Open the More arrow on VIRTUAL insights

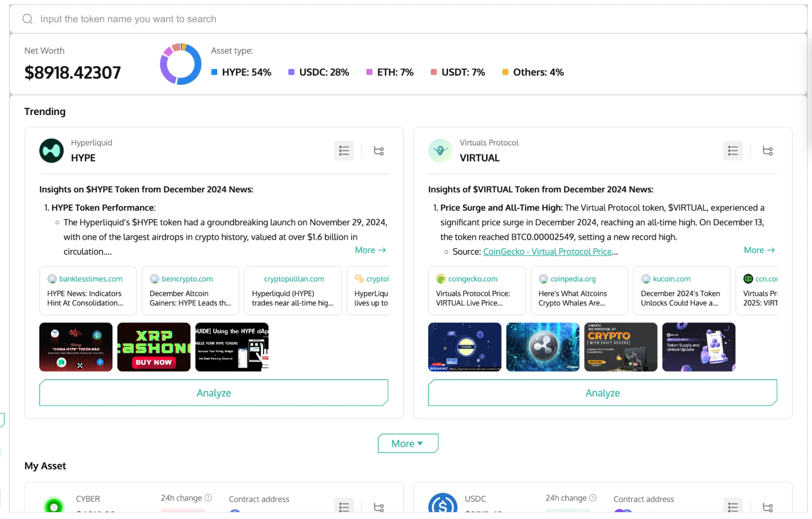pyautogui.click(x=759, y=250)
